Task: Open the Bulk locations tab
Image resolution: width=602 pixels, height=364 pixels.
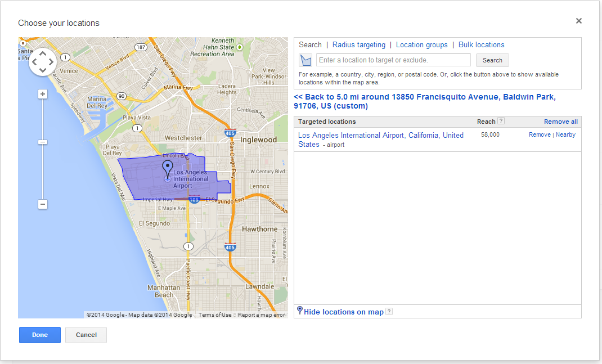Action: pyautogui.click(x=481, y=45)
